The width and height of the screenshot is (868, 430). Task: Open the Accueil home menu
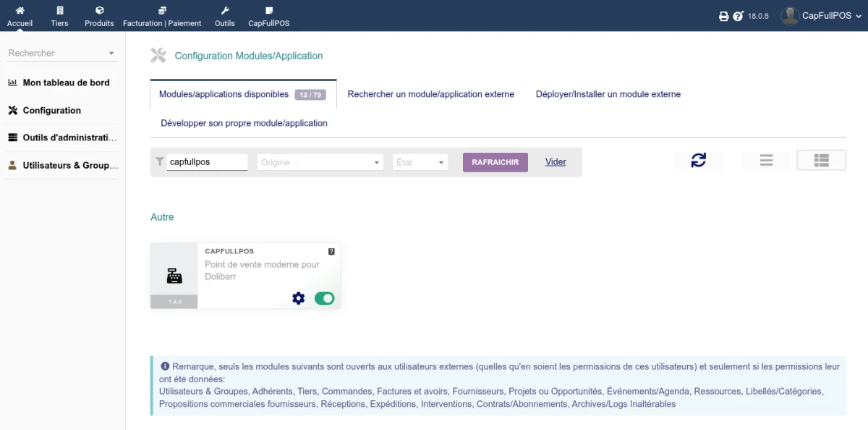pyautogui.click(x=20, y=17)
